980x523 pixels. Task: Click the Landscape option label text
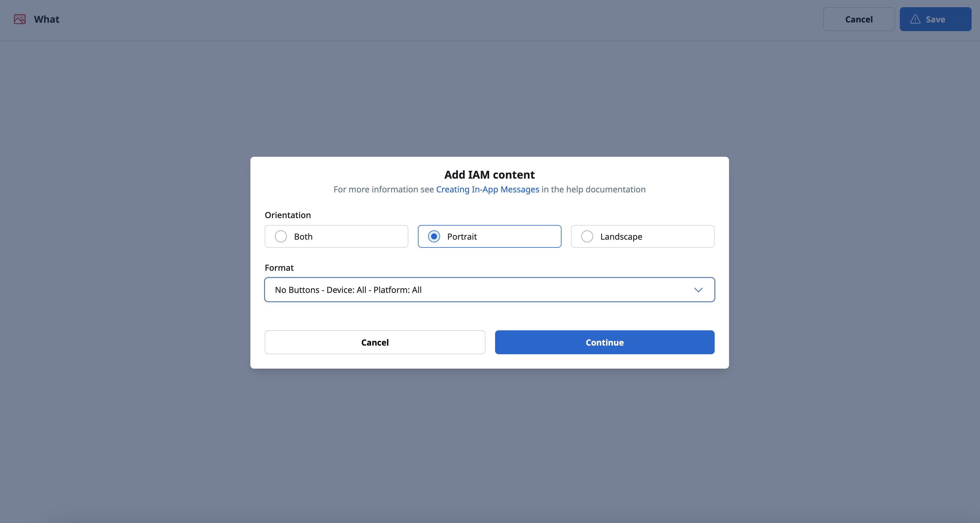(x=621, y=237)
